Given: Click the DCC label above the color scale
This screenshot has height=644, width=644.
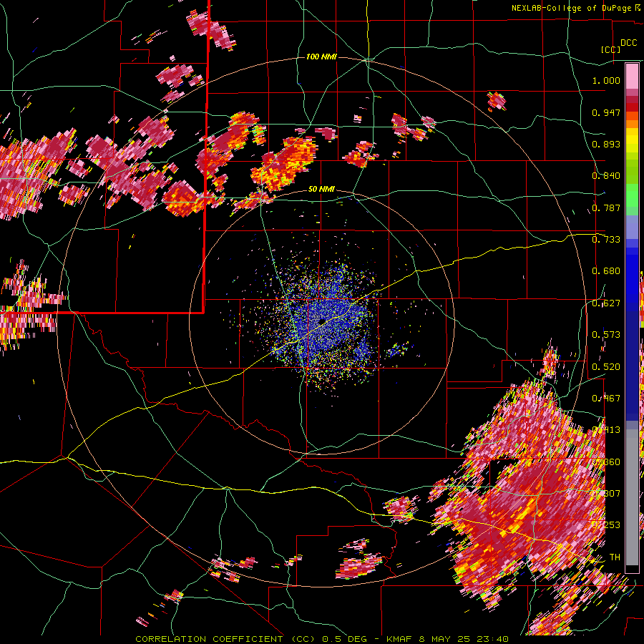Looking at the screenshot, I should click(x=628, y=43).
